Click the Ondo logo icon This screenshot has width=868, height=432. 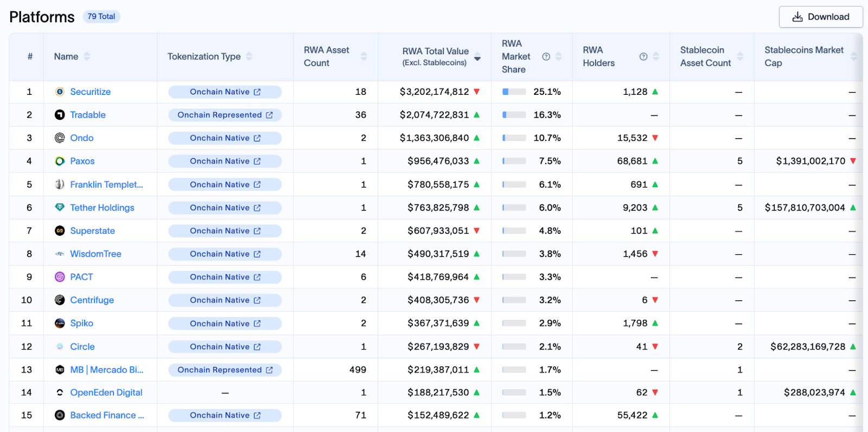(60, 138)
